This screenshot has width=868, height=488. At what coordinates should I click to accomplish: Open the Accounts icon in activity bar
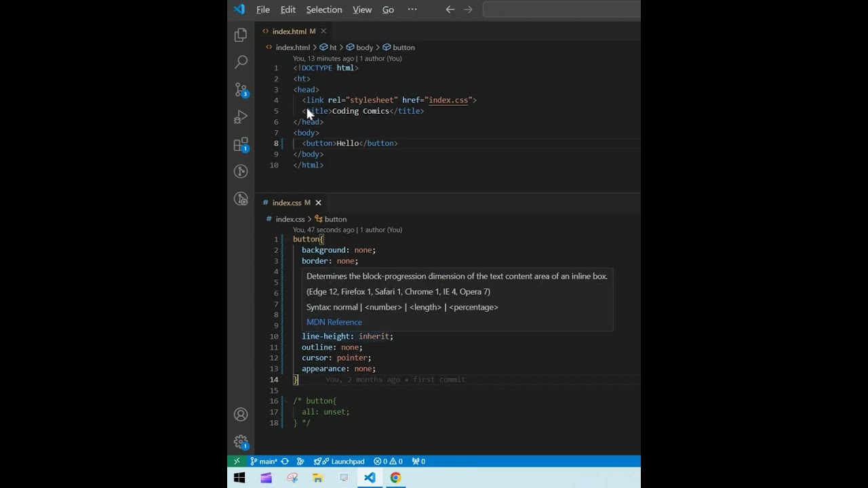(241, 414)
